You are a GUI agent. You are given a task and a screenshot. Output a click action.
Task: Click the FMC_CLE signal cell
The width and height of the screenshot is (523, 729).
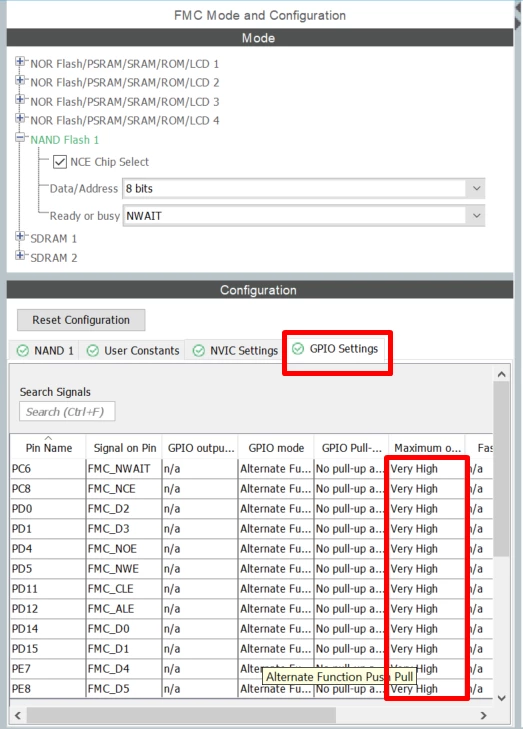coord(125,589)
